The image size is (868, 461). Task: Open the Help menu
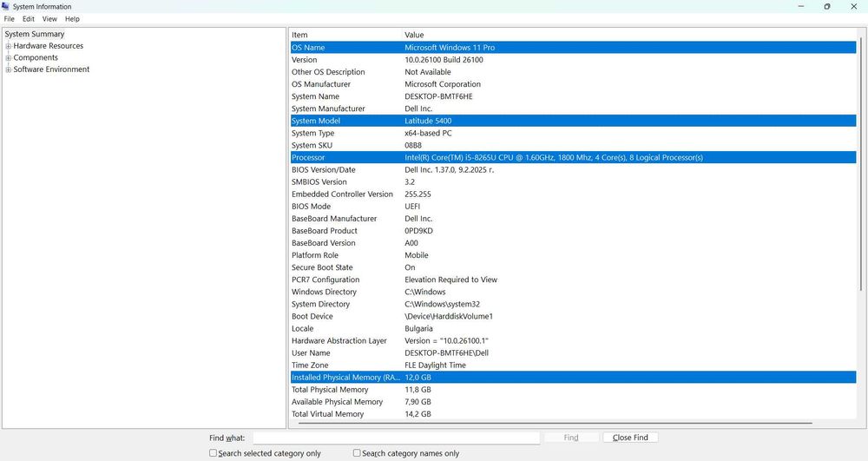(72, 19)
